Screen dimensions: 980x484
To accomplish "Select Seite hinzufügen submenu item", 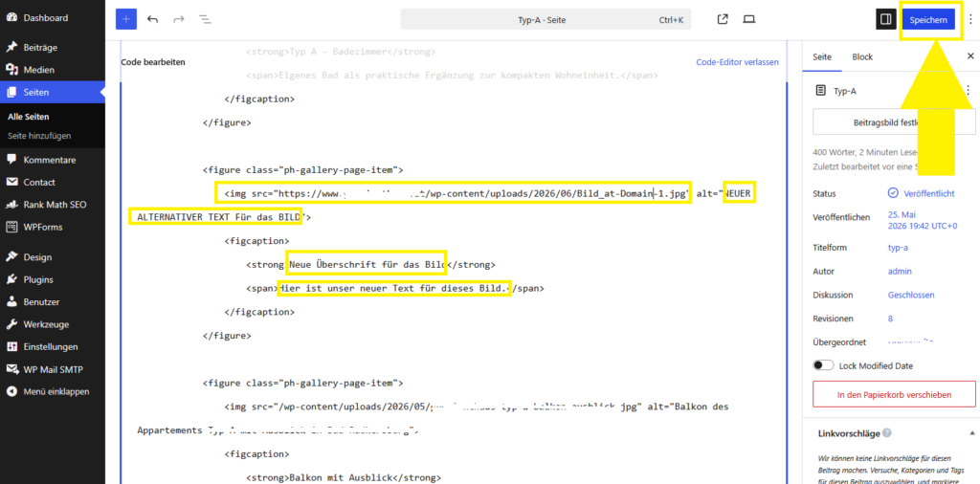I will [x=38, y=135].
